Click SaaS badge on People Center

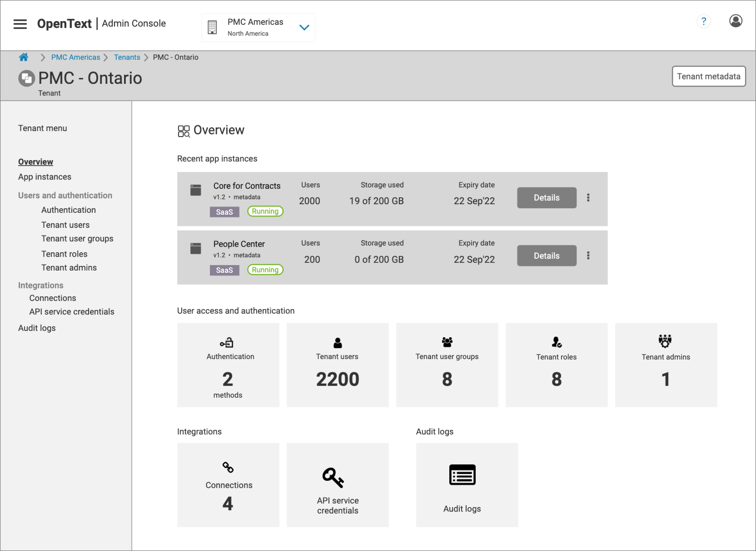(x=225, y=270)
